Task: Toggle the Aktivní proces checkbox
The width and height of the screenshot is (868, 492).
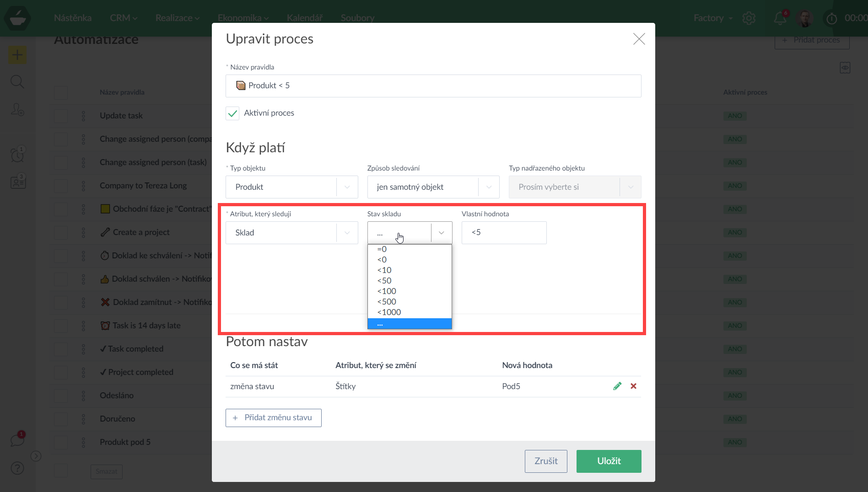Action: (232, 113)
